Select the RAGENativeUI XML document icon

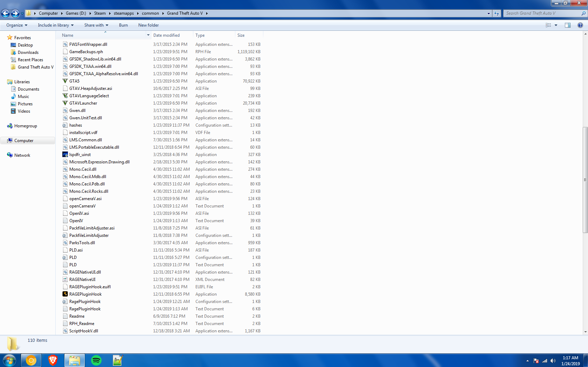[x=65, y=280]
